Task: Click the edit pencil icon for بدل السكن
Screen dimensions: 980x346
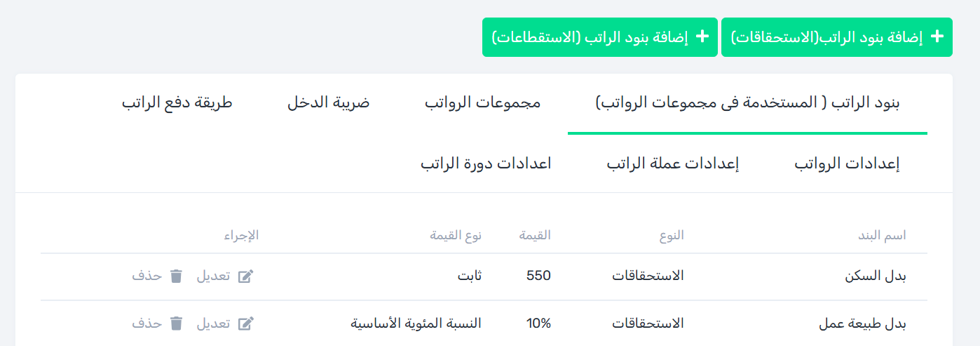Action: tap(245, 276)
